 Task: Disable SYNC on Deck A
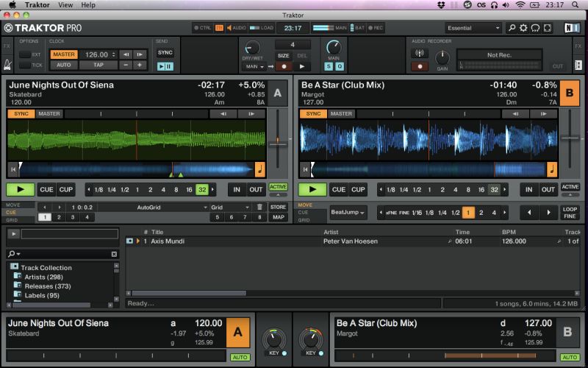click(21, 114)
